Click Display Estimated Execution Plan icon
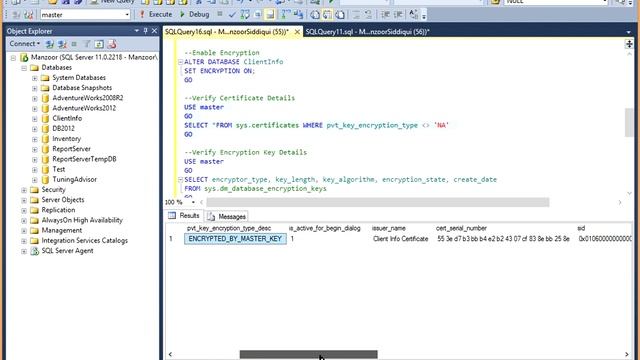 coord(245,15)
